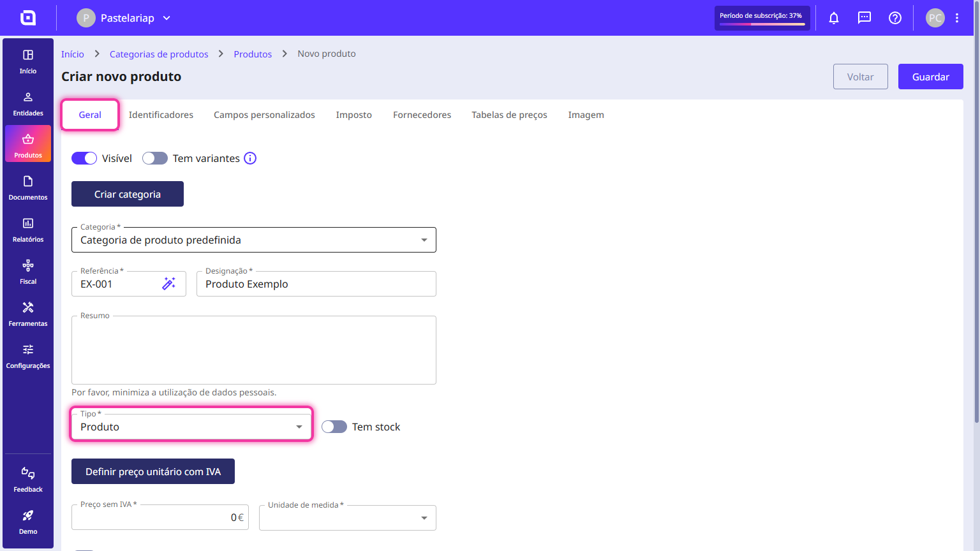Open the Configurações sidebar section

(28, 356)
